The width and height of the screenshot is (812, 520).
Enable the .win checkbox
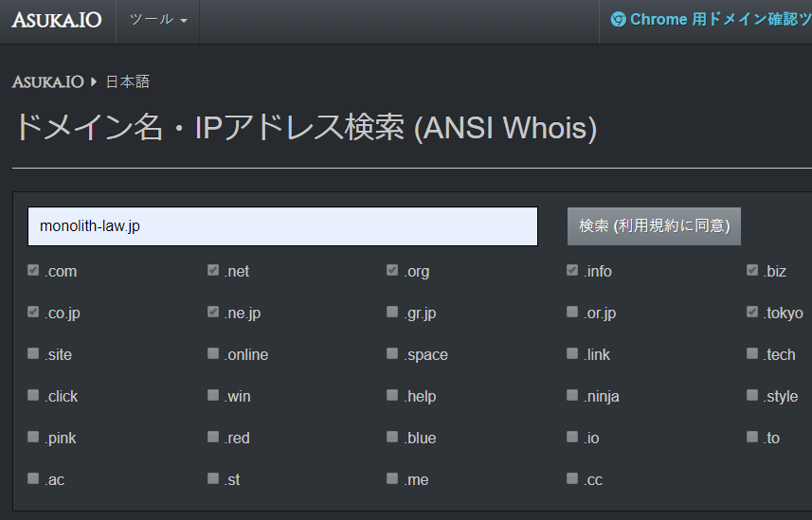click(213, 395)
